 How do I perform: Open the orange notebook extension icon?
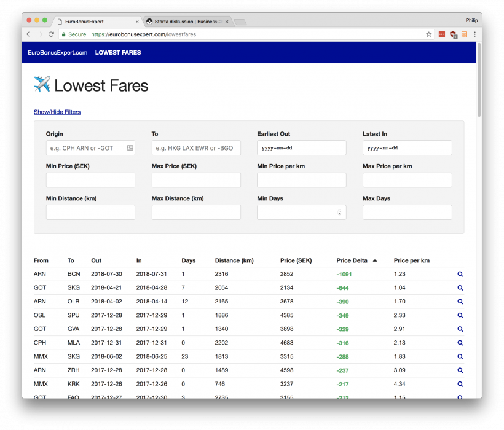pyautogui.click(x=463, y=34)
